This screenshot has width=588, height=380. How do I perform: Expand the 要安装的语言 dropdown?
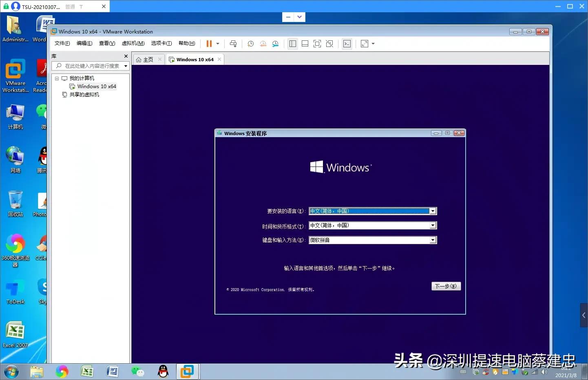433,211
